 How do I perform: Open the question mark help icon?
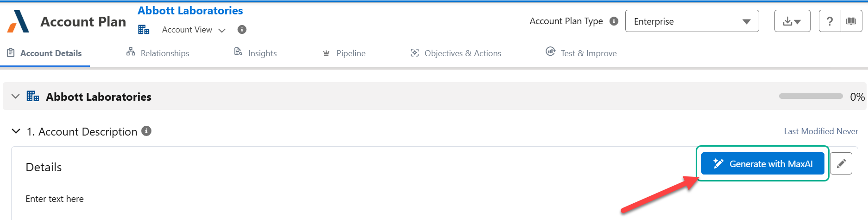click(x=830, y=21)
